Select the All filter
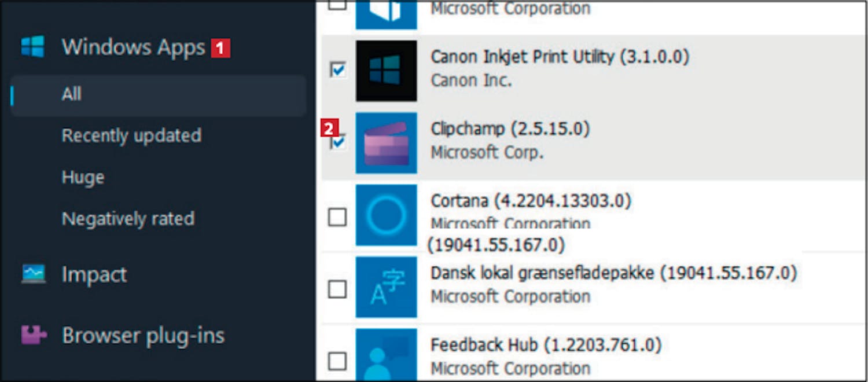868x382 pixels. point(159,95)
